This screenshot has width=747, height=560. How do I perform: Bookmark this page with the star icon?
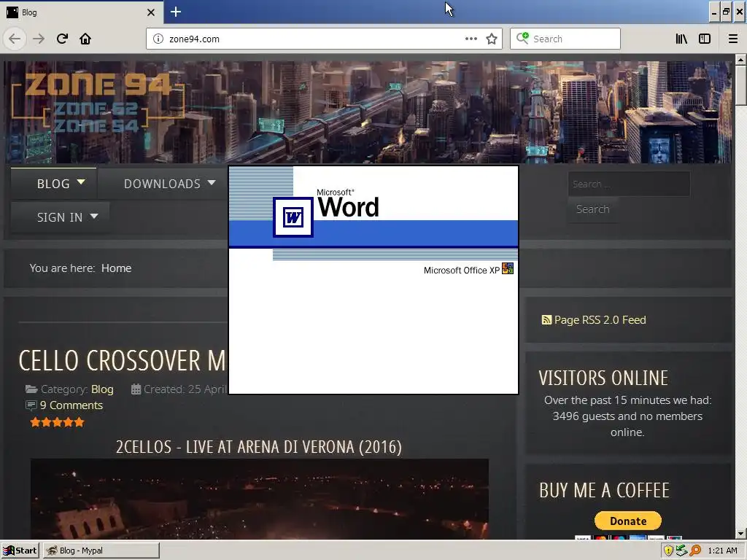pyautogui.click(x=492, y=39)
